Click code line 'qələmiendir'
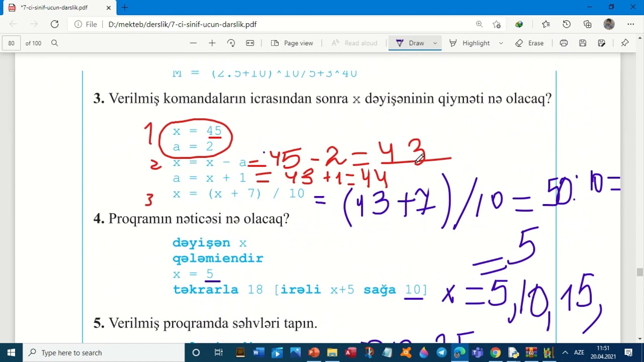This screenshot has width=644, height=362. click(x=218, y=258)
